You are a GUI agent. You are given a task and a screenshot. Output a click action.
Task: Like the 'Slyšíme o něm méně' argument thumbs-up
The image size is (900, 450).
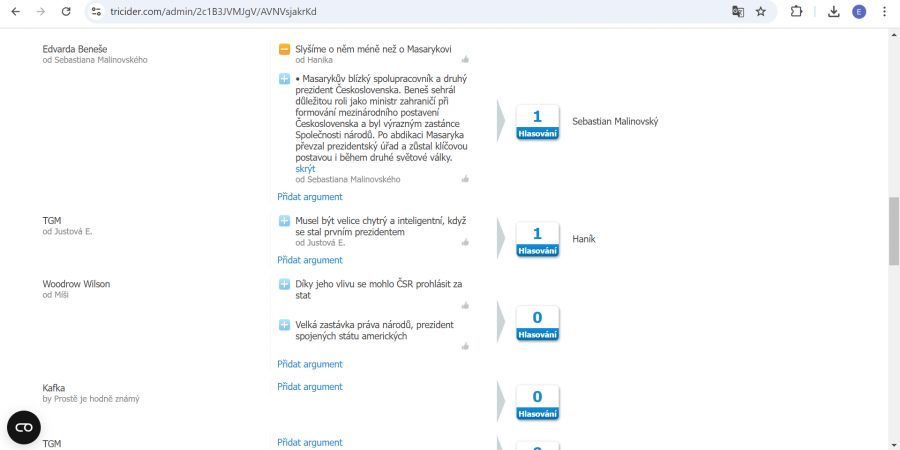click(465, 59)
